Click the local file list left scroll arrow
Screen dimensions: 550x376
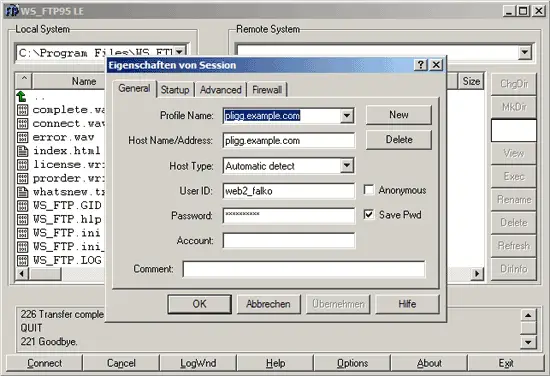click(x=22, y=273)
